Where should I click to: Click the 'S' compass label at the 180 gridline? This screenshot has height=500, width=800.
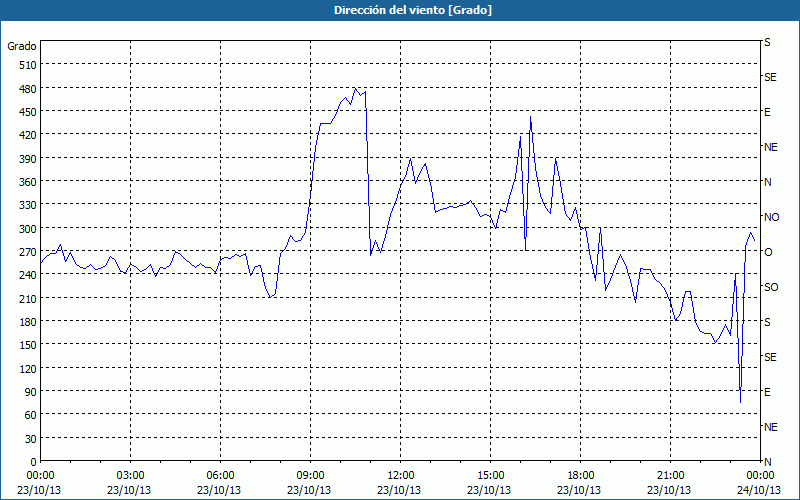point(767,322)
